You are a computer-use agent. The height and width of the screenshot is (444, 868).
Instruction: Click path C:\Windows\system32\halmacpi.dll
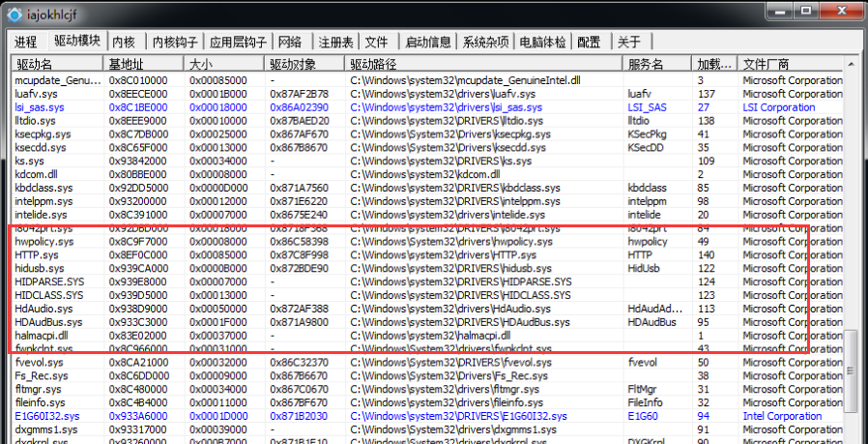431,336
